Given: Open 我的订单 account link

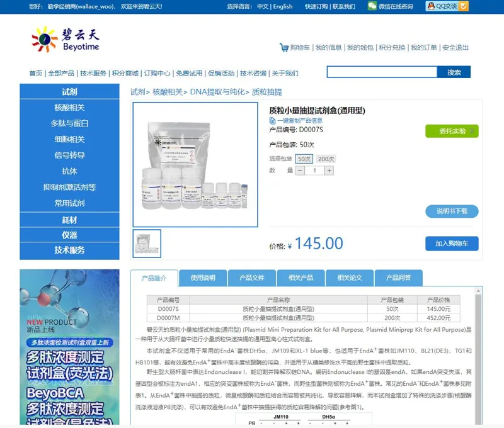Looking at the screenshot, I should pyautogui.click(x=423, y=47).
